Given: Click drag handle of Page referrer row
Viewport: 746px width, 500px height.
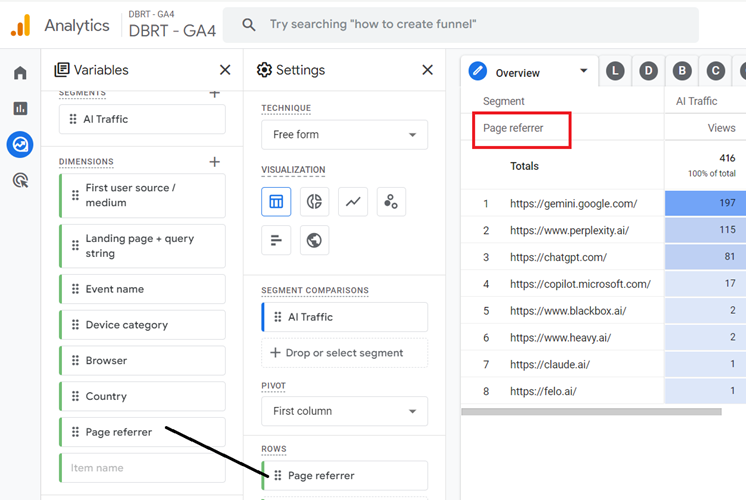Looking at the screenshot, I should [278, 475].
